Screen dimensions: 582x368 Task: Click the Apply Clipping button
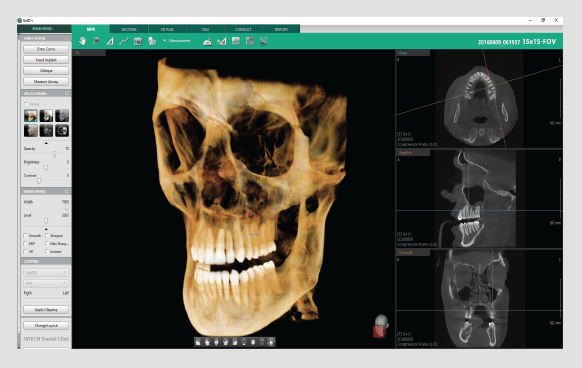coord(46,309)
